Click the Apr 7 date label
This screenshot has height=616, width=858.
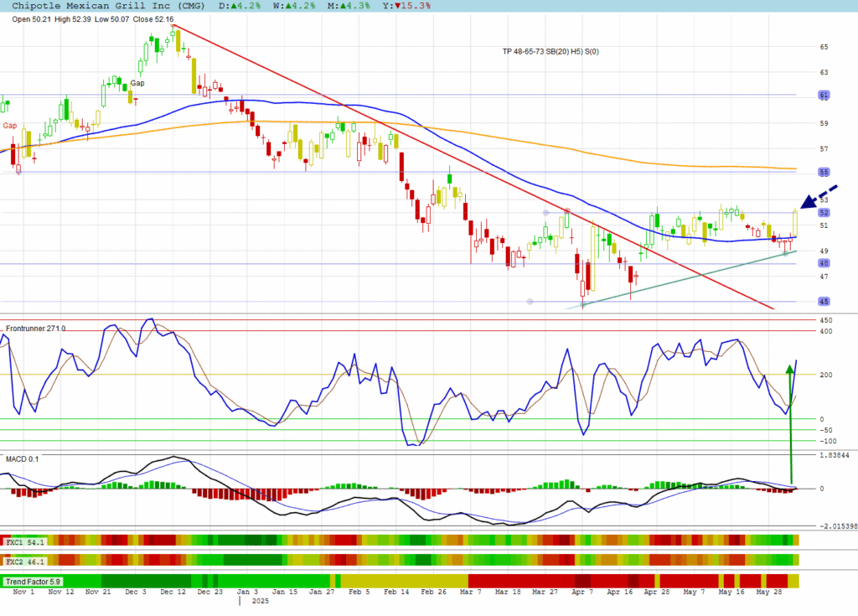click(582, 592)
